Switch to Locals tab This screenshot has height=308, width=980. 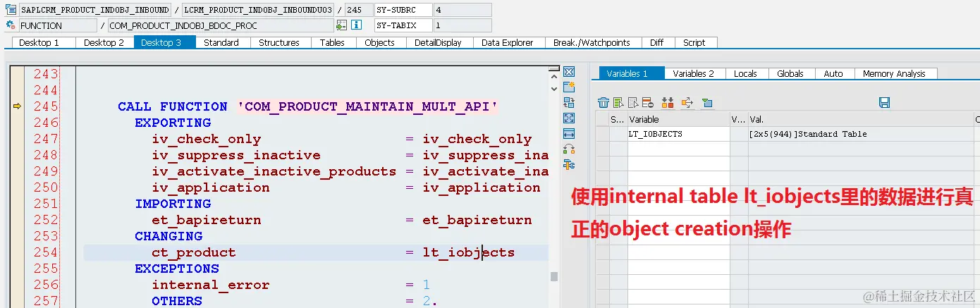(745, 73)
